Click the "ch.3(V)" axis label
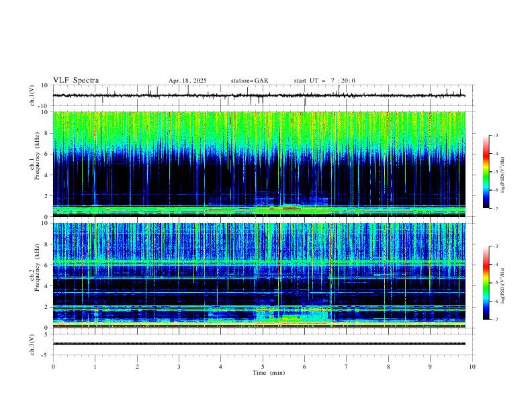Viewport: 532px width, 411px height. 32,345
